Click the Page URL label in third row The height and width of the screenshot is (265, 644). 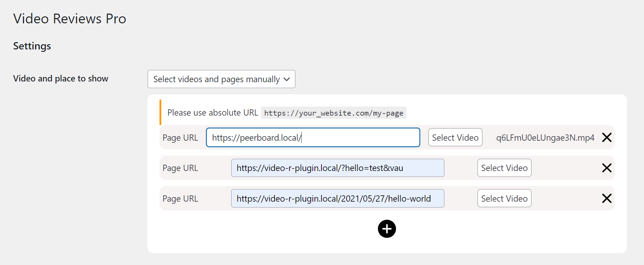[x=180, y=199]
